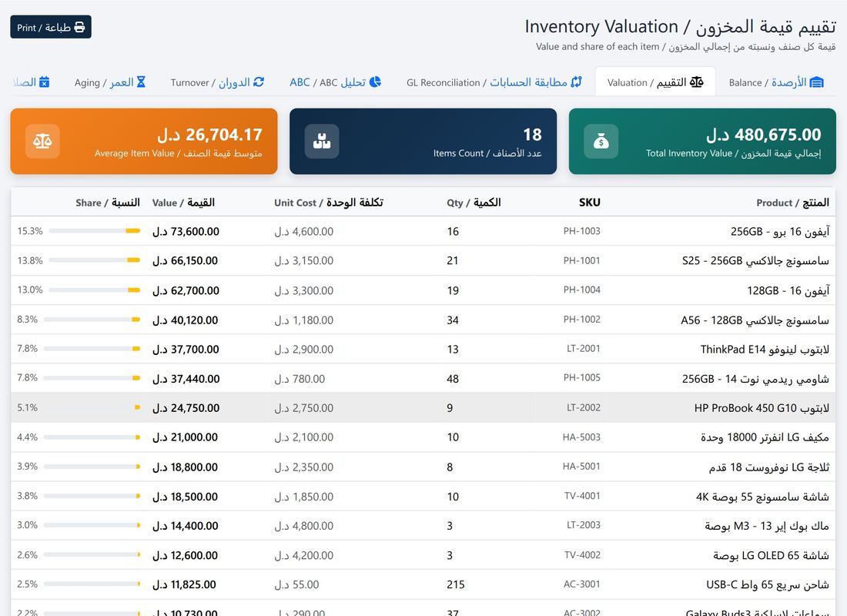The image size is (847, 616).
Task: Open the ABC analysis tab
Action: click(x=336, y=82)
